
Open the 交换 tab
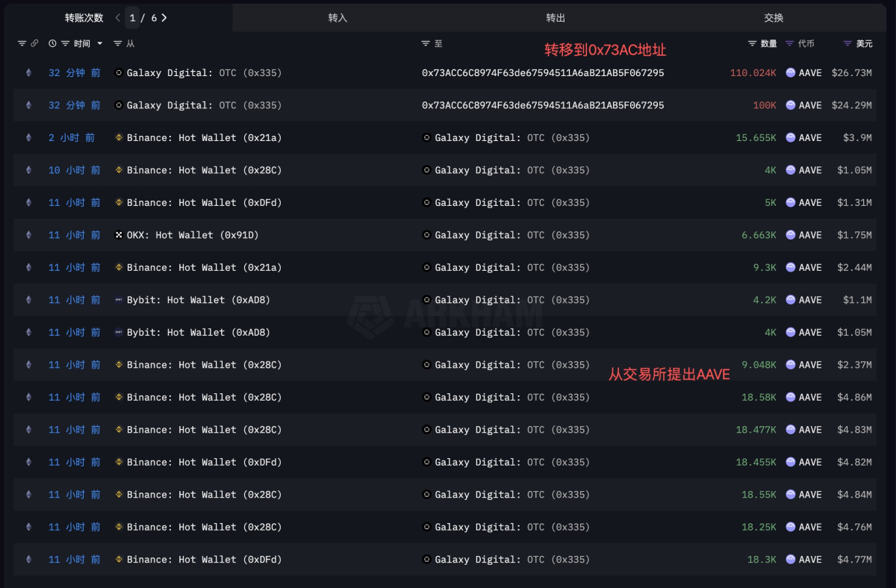pos(774,18)
